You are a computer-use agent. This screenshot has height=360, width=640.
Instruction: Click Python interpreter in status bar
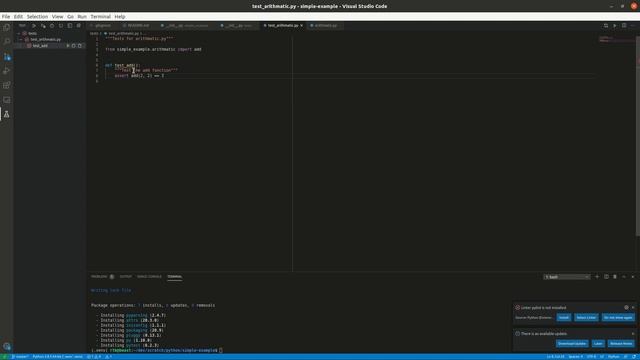click(x=58, y=357)
